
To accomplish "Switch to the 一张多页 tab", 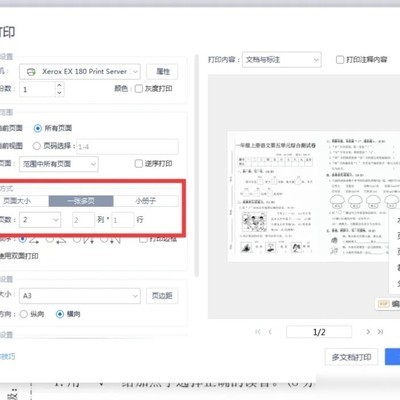I will (81, 201).
